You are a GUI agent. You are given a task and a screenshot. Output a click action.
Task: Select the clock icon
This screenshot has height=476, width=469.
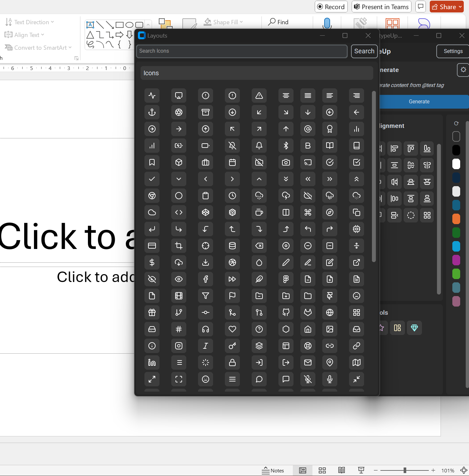click(232, 196)
